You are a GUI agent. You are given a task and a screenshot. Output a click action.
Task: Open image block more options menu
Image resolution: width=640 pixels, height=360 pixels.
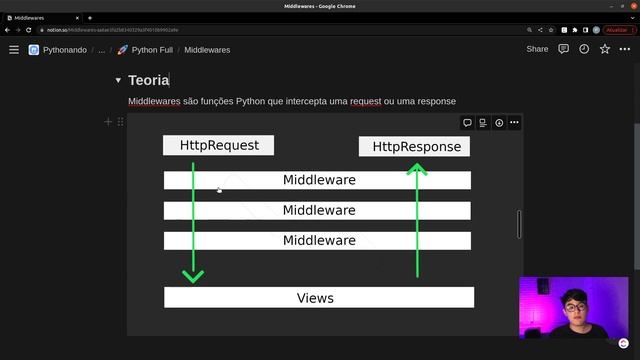514,122
